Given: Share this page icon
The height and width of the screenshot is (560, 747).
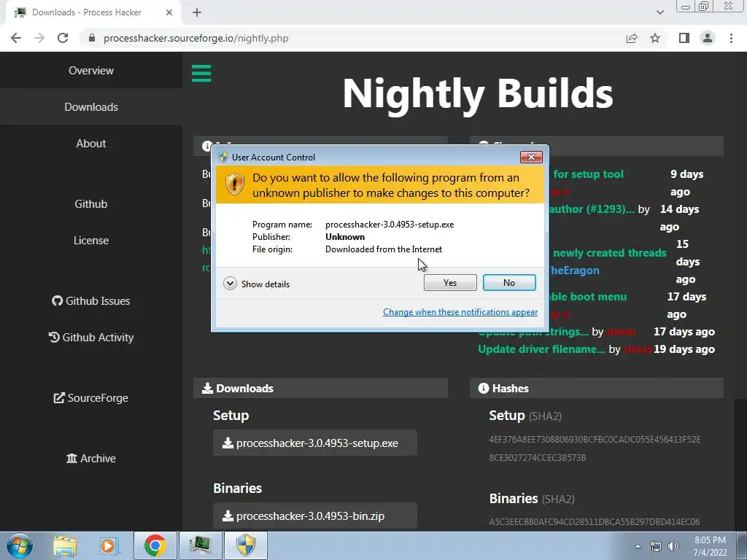Looking at the screenshot, I should click(x=632, y=38).
